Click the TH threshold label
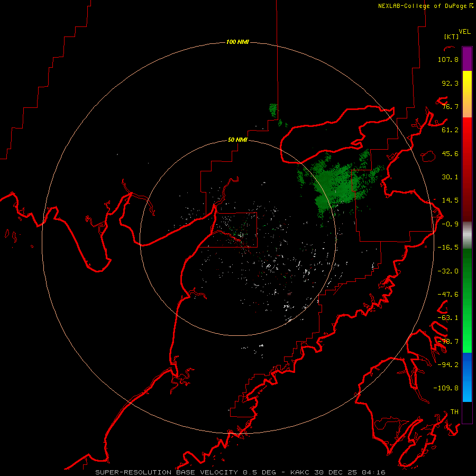The image size is (476, 476). [x=454, y=412]
